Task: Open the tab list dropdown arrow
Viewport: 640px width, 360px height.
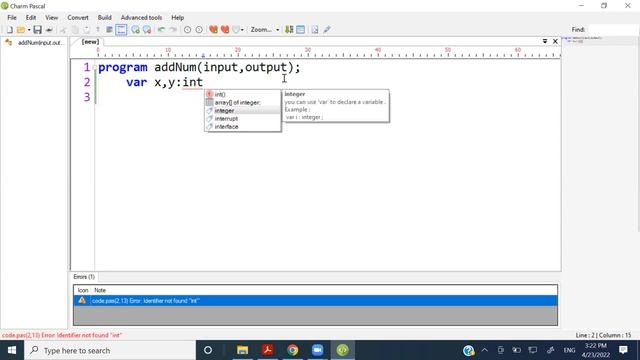Action: (545, 41)
